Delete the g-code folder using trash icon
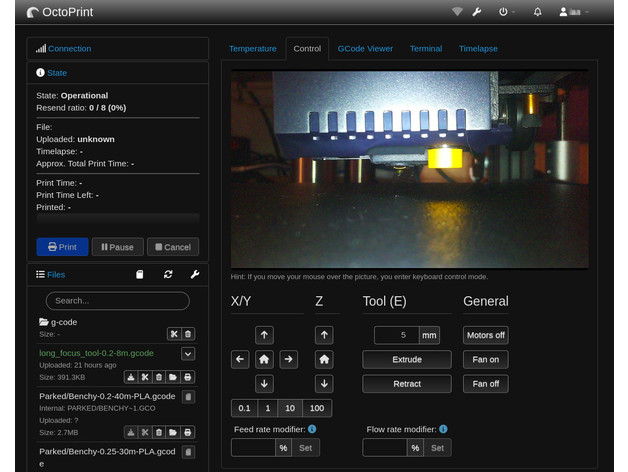Image resolution: width=628 pixels, height=472 pixels. (188, 334)
